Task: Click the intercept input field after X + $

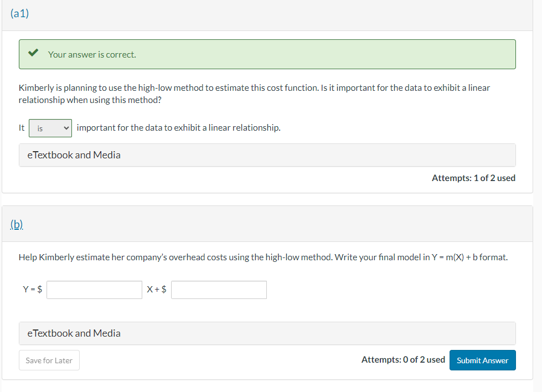Action: pos(219,290)
